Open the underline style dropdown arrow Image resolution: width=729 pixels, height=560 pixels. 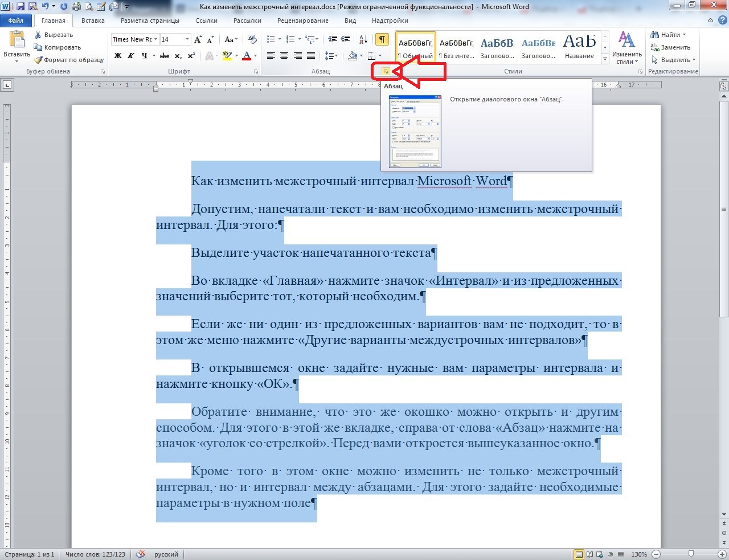(x=154, y=56)
